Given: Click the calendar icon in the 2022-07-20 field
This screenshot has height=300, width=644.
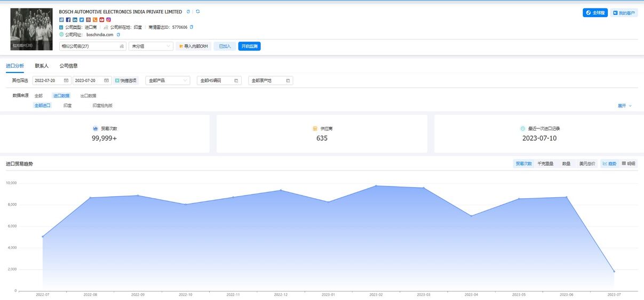Looking at the screenshot, I should click(66, 80).
